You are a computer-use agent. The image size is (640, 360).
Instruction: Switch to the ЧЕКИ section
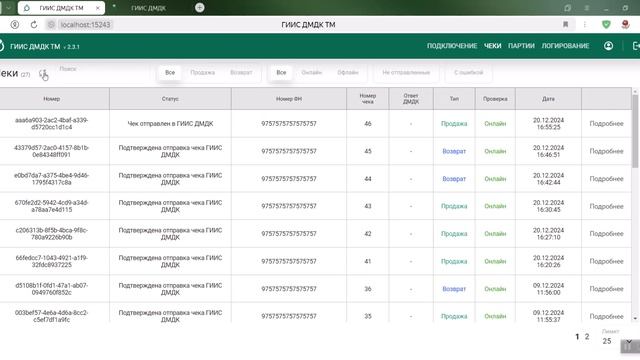point(492,46)
